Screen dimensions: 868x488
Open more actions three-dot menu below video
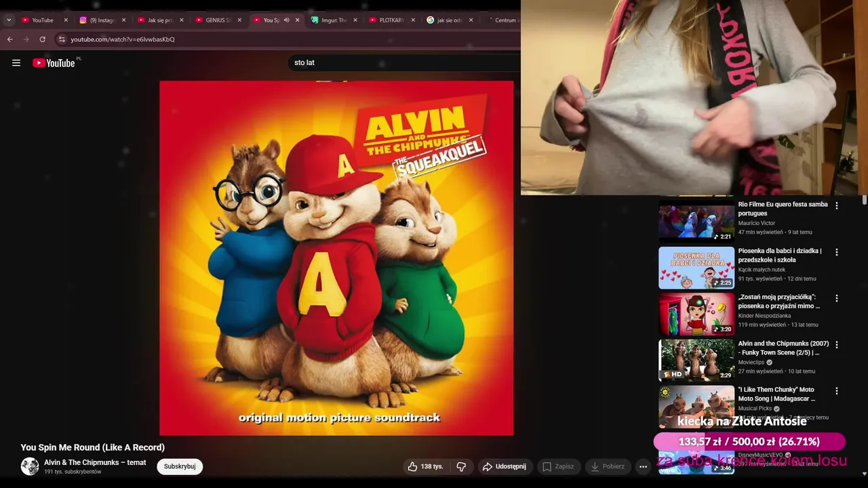pyautogui.click(x=643, y=466)
